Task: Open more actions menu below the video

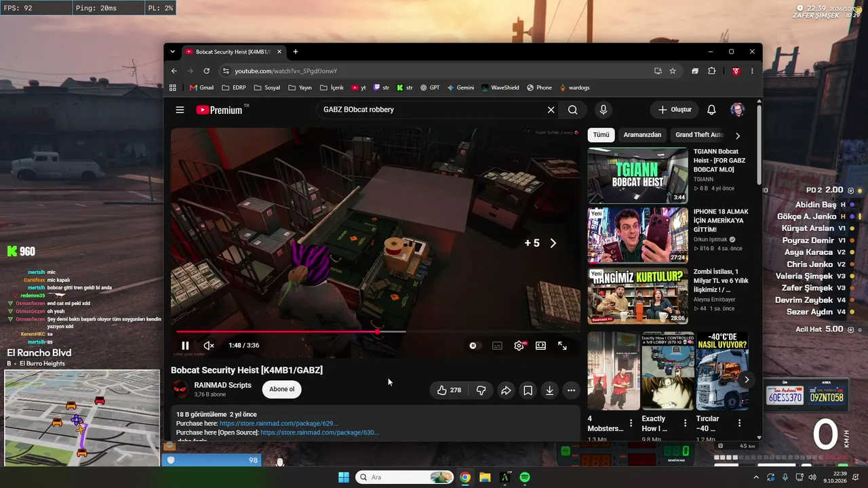Action: (571, 390)
